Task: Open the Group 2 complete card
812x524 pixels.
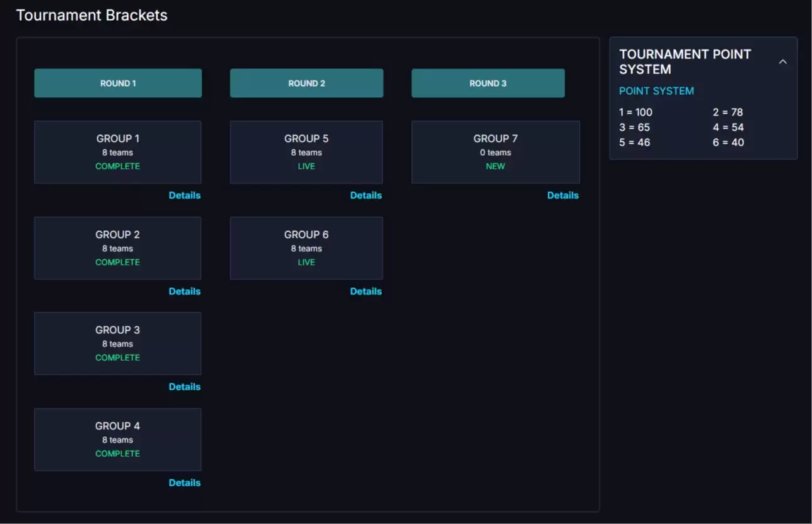Action: [117, 248]
